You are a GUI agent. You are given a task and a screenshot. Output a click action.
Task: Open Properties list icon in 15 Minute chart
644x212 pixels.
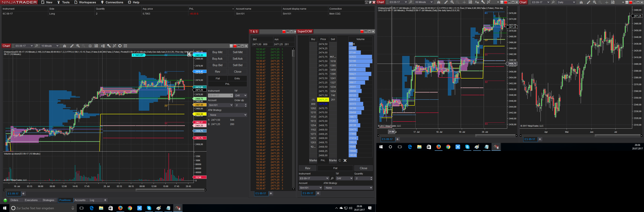tap(125, 46)
